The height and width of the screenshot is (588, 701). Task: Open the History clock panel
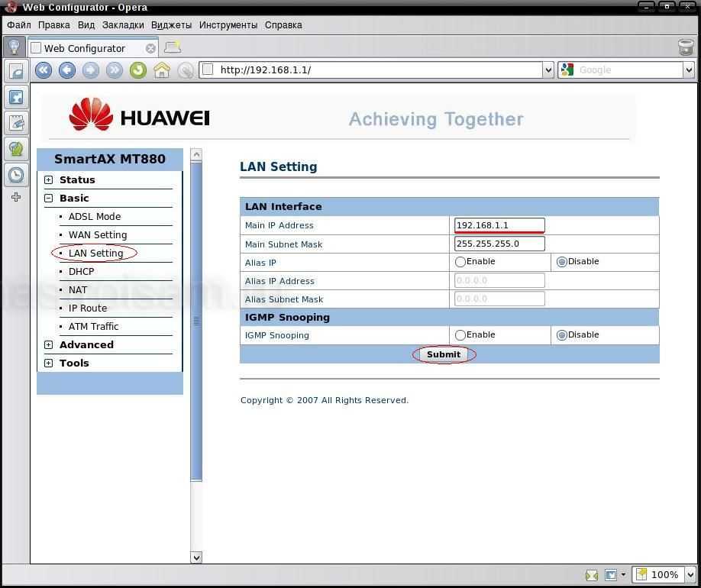17,175
